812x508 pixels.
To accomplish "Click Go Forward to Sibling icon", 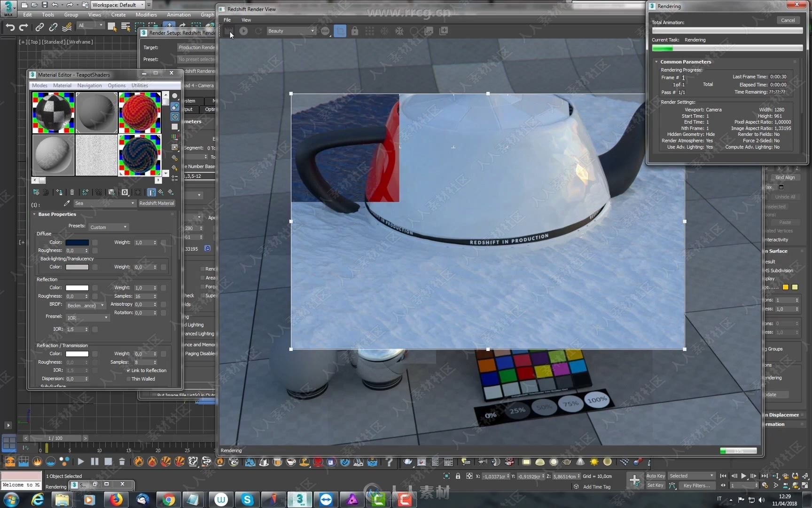I will point(171,192).
